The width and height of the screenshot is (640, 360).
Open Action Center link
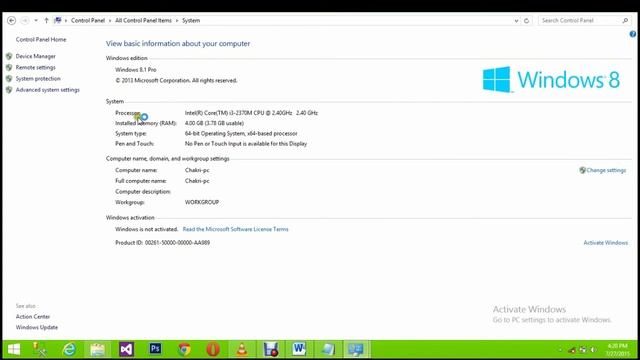point(33,317)
